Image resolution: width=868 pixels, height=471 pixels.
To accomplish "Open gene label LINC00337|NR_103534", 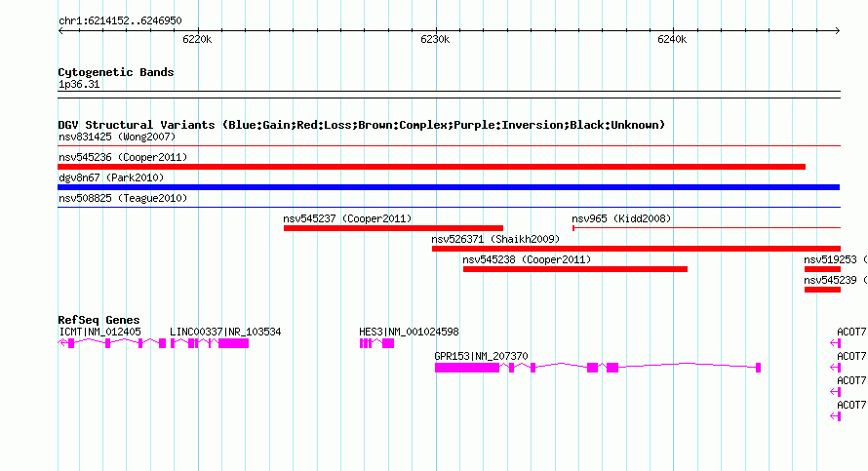I will 225,333.
